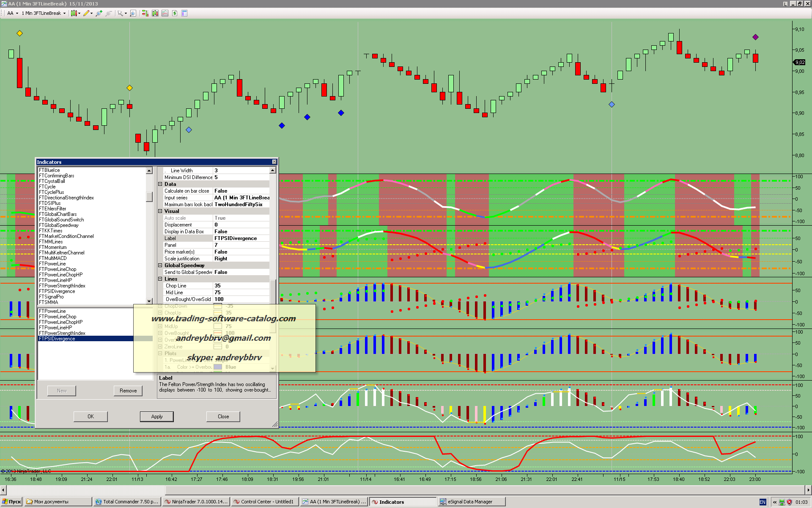Open the strategies dollar sign icon

[174, 13]
